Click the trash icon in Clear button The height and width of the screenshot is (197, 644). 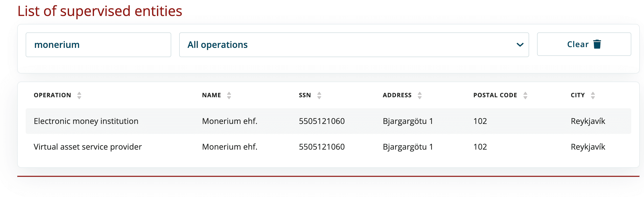coord(597,44)
